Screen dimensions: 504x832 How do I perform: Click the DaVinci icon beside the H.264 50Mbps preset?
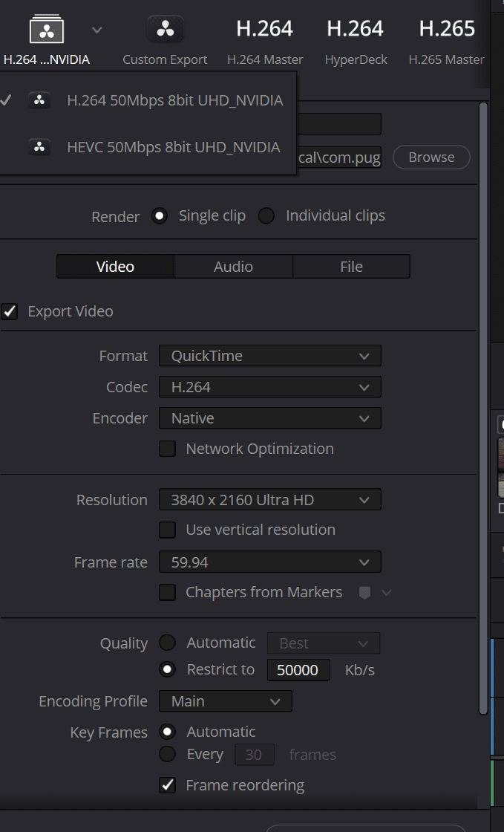39,100
